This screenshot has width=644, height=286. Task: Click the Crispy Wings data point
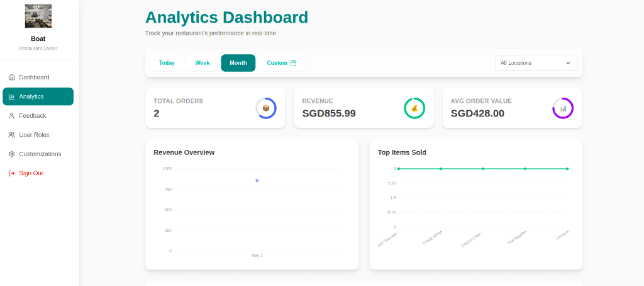pos(441,169)
